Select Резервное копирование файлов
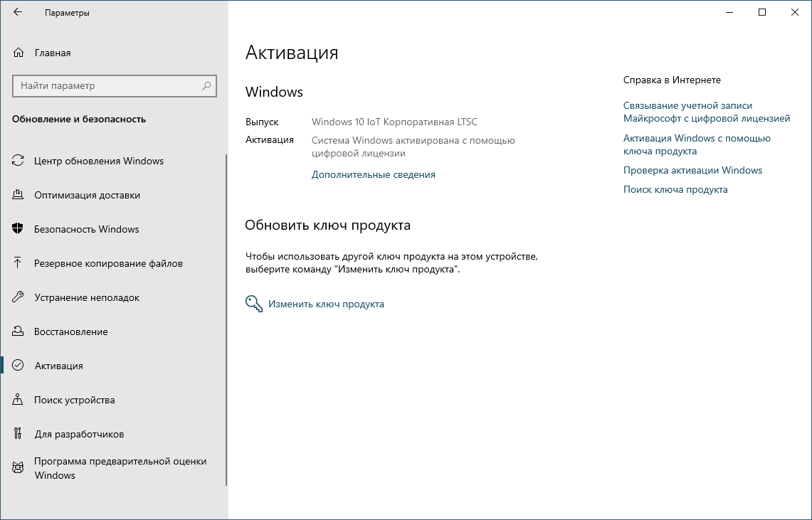The height and width of the screenshot is (520, 812). [113, 263]
